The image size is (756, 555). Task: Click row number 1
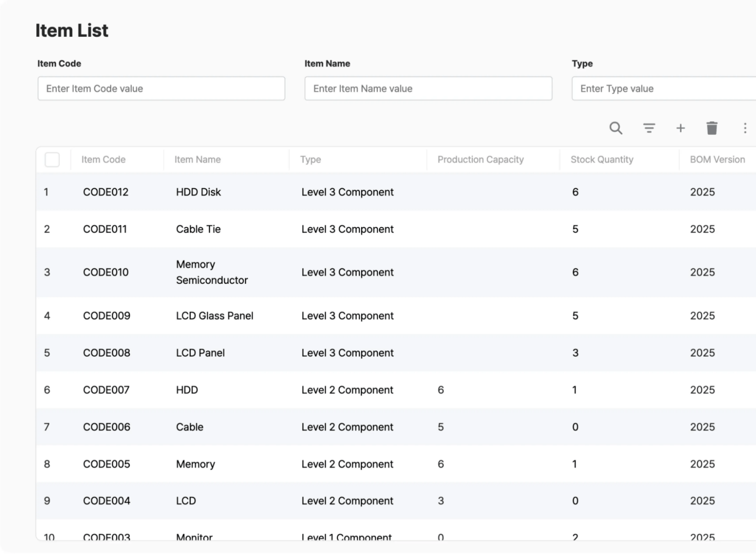46,192
